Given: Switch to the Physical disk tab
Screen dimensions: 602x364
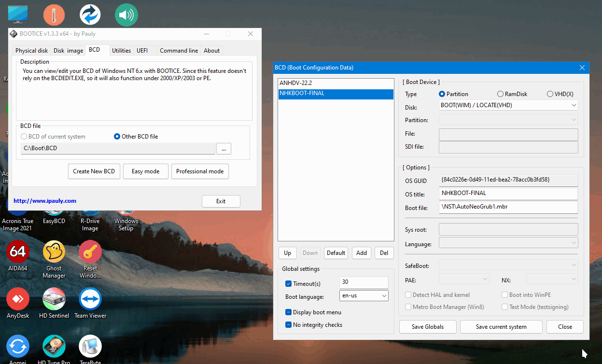Looking at the screenshot, I should coord(32,50).
